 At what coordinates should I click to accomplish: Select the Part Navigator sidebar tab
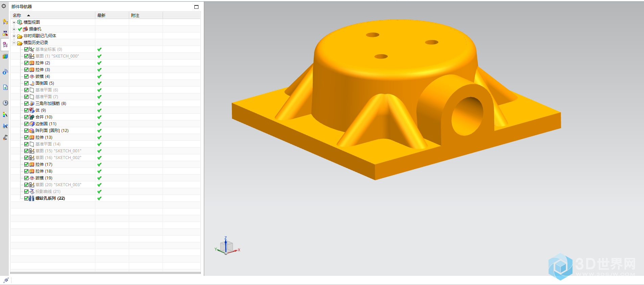pos(5,45)
